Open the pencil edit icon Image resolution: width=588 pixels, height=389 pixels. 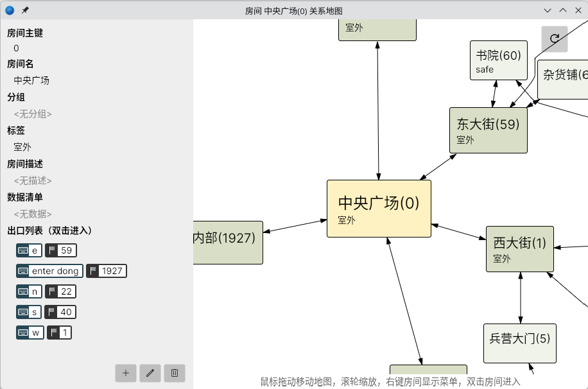pyautogui.click(x=150, y=373)
